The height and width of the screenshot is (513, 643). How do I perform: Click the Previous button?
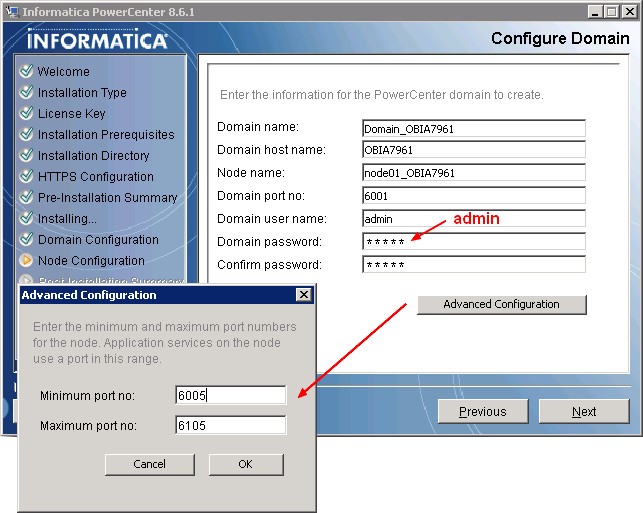pyautogui.click(x=483, y=411)
